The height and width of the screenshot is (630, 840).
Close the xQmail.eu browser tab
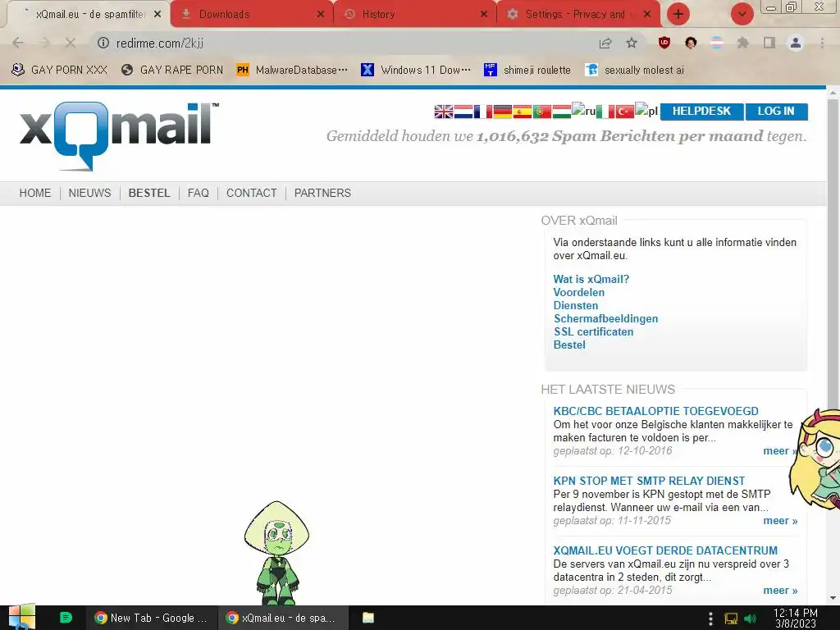(x=157, y=14)
